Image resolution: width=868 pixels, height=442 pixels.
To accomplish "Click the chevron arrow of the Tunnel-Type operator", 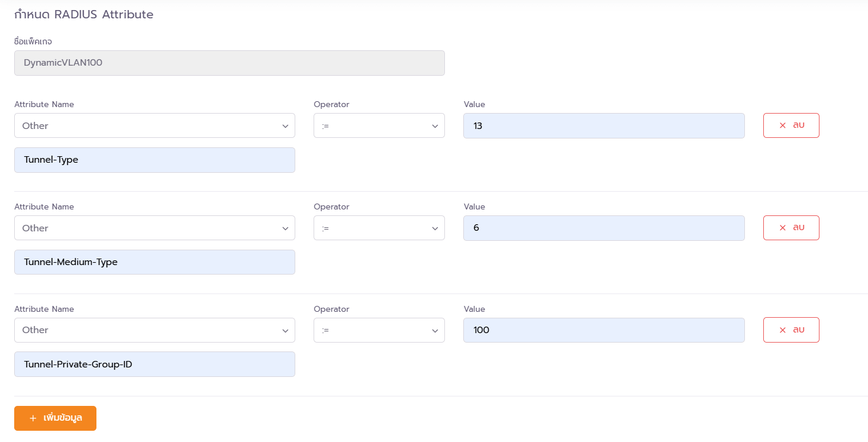I will [434, 126].
